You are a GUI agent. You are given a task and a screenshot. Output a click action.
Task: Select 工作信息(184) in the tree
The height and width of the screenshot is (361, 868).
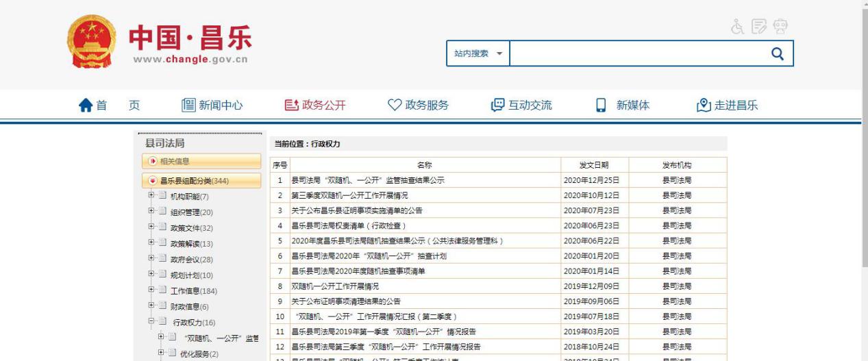pyautogui.click(x=194, y=291)
